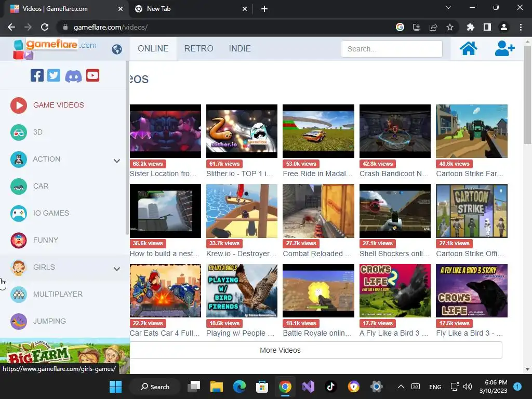Image resolution: width=532 pixels, height=399 pixels.
Task: Click the Girls category icon
Action: tap(19, 268)
